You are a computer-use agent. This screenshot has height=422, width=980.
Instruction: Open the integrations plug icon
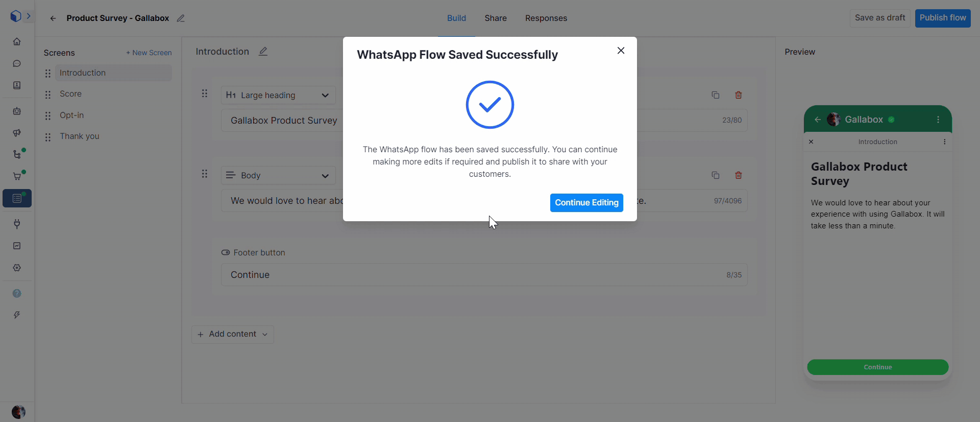(17, 224)
